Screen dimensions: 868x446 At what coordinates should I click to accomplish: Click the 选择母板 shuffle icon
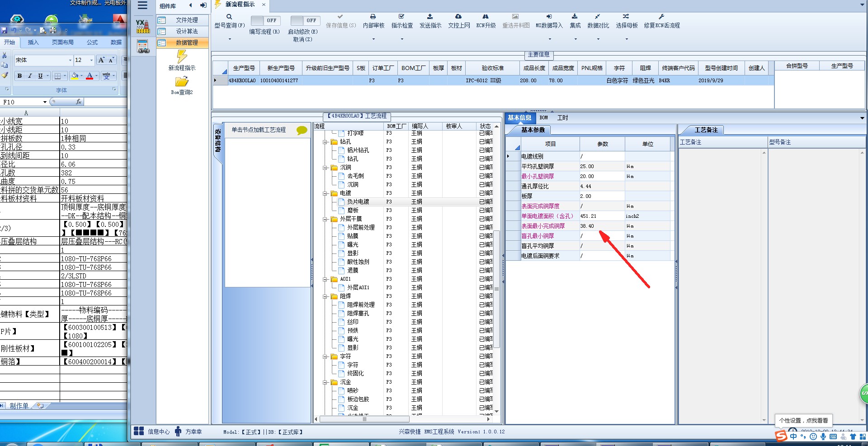pos(626,17)
